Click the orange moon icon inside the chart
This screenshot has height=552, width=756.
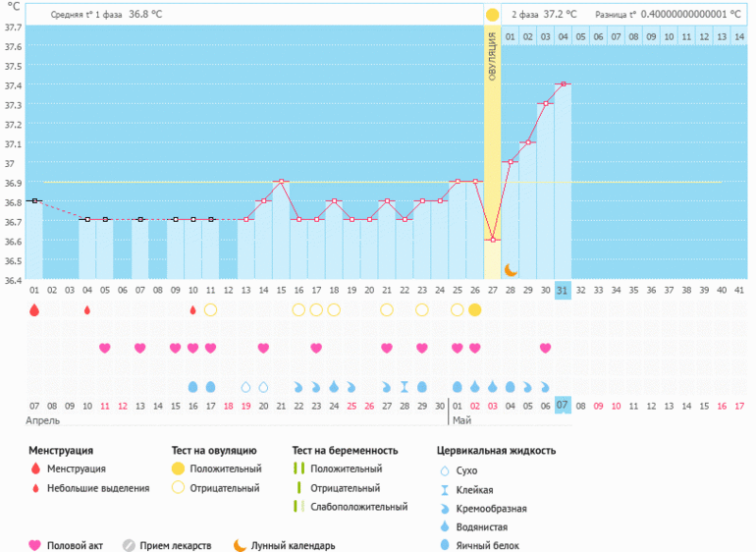pyautogui.click(x=511, y=269)
